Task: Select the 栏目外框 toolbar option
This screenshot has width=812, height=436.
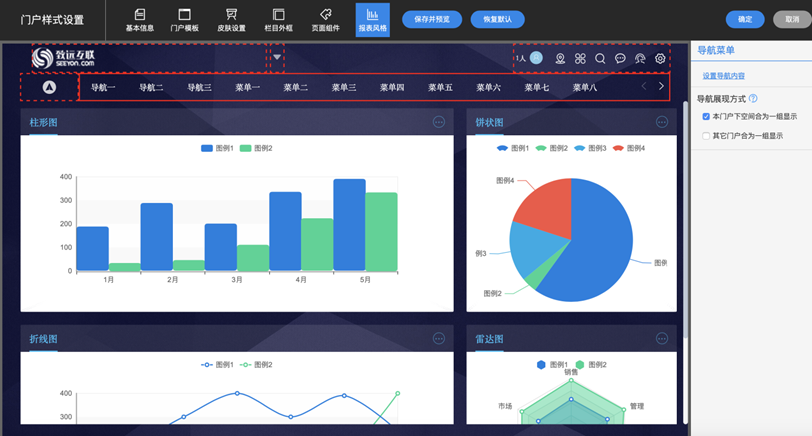Action: (278, 19)
